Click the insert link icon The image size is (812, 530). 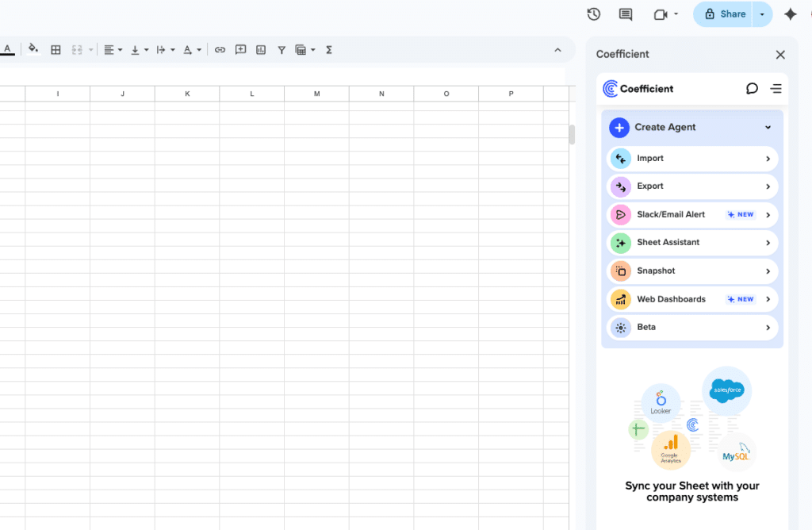(x=220, y=50)
